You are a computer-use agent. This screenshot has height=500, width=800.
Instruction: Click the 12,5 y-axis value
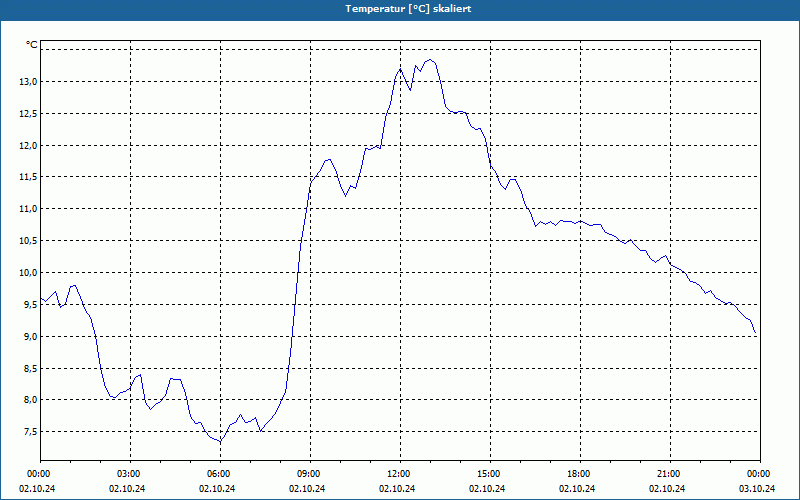(28, 113)
